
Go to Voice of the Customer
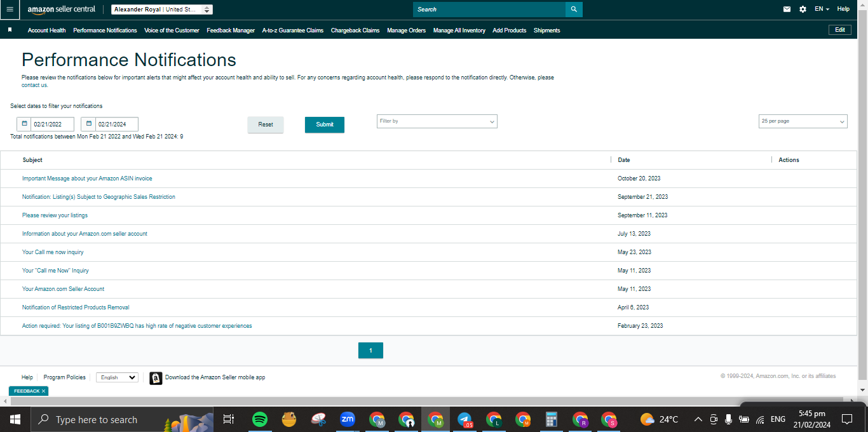(x=172, y=30)
